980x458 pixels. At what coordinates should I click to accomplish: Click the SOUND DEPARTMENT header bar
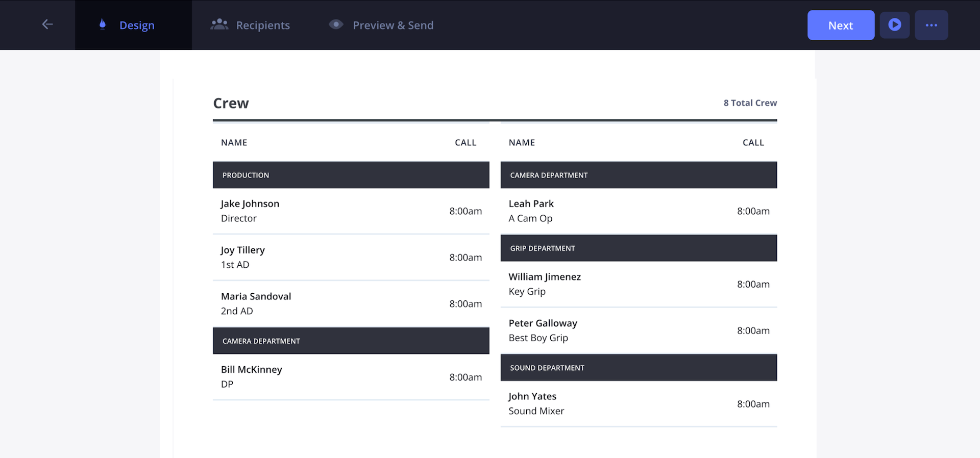click(x=638, y=368)
